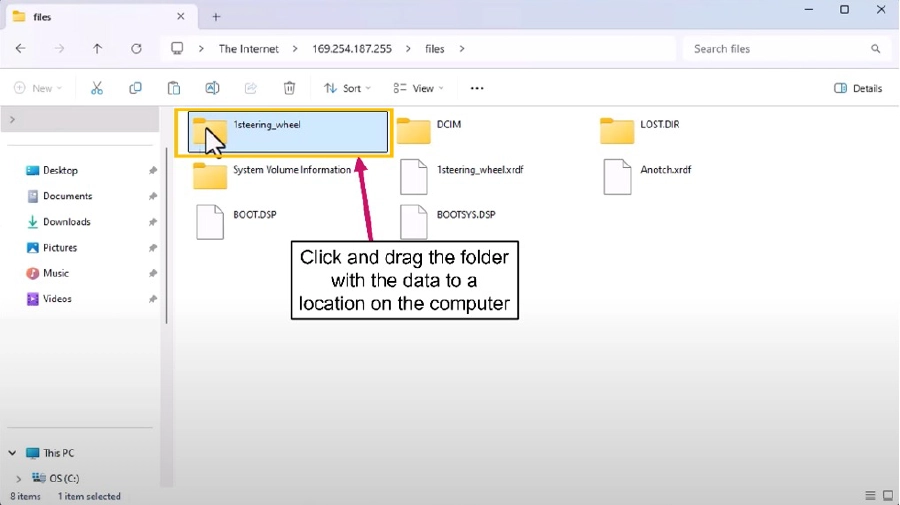
Task: Click the Rename icon in toolbar
Action: pyautogui.click(x=212, y=88)
